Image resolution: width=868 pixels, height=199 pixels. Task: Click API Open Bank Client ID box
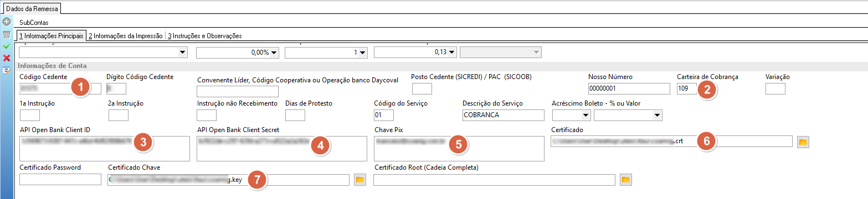(104, 149)
